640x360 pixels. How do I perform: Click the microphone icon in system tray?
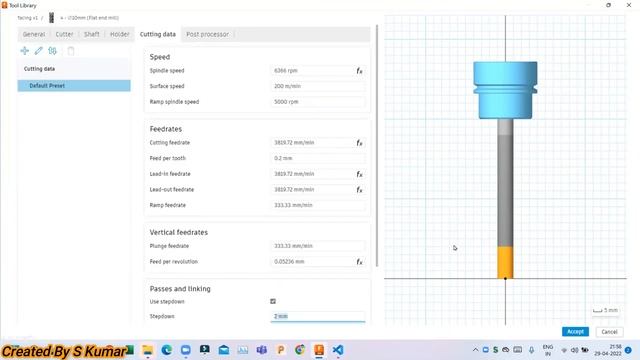531,350
